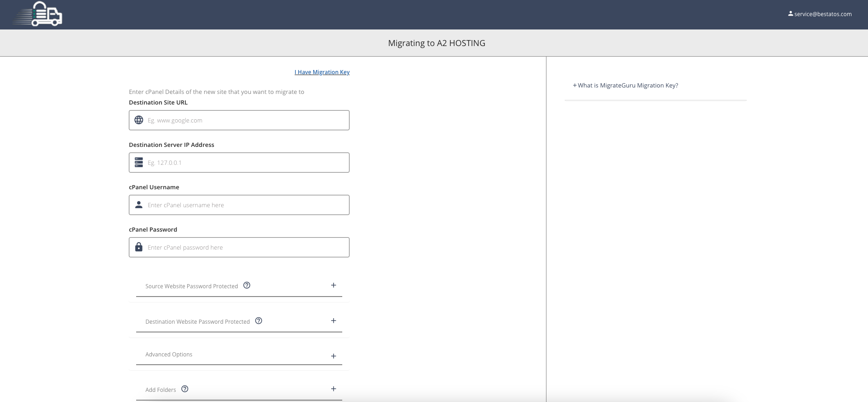This screenshot has height=402, width=868.
Task: Click the 'Enter cPanel Details' instruction text
Action: coord(216,92)
